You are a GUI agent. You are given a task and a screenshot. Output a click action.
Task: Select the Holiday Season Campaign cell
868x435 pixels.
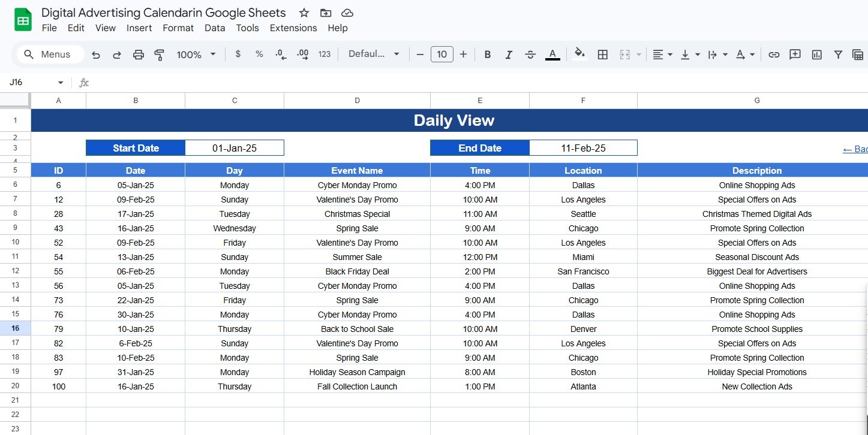tap(357, 372)
